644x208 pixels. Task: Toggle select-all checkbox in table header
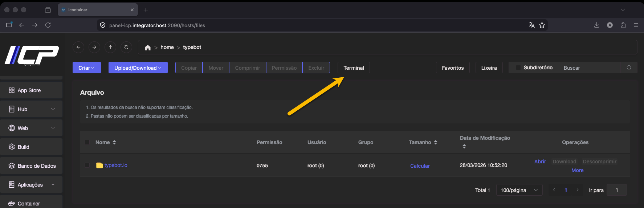coord(87,142)
